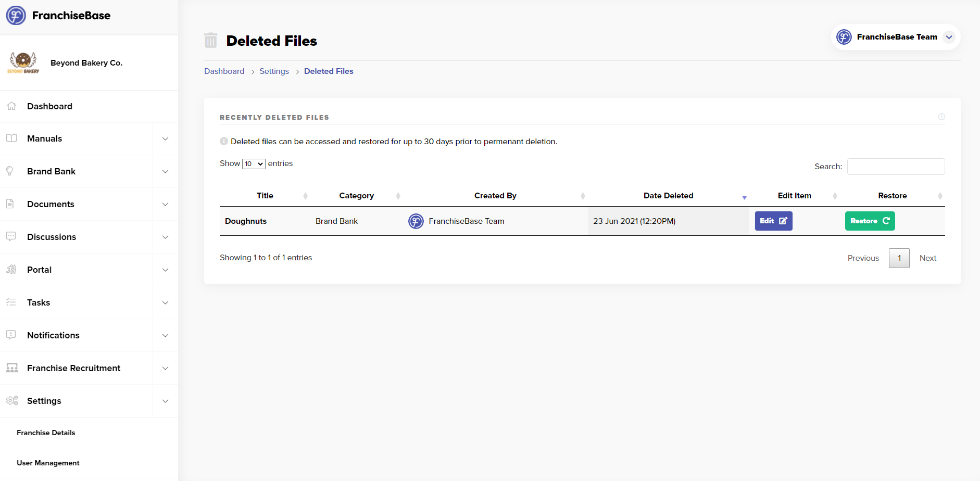The image size is (980, 481).
Task: Click the Beyond Bakery Co. logo
Action: tap(23, 63)
